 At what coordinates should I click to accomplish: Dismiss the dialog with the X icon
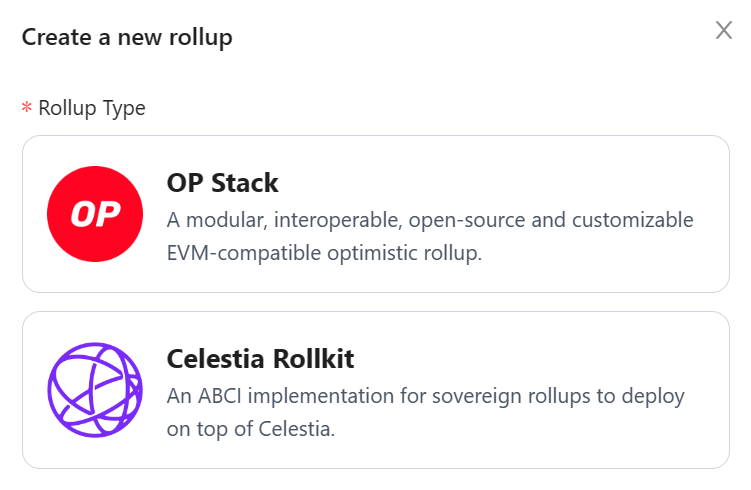[724, 30]
